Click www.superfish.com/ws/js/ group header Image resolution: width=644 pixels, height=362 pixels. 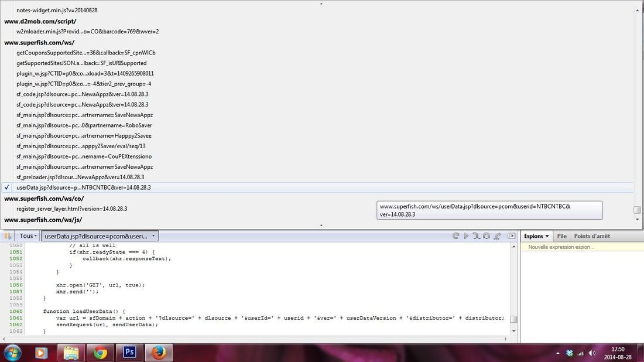(x=43, y=220)
